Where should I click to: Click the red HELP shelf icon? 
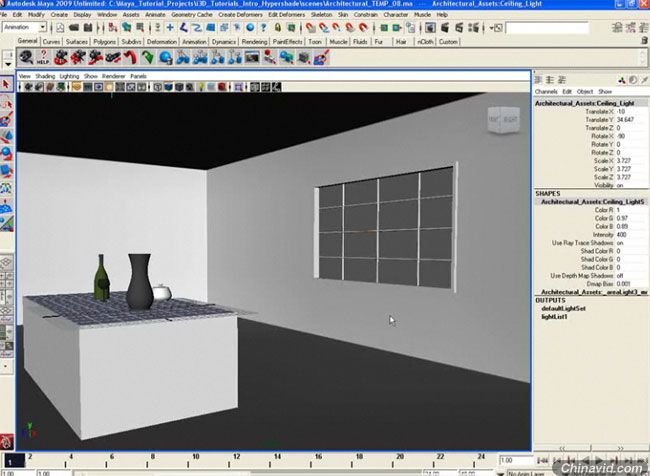coord(43,57)
